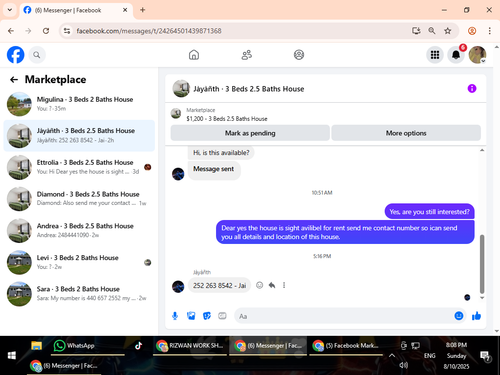
Task: Bookmark this page with star icon
Action: pos(447,31)
